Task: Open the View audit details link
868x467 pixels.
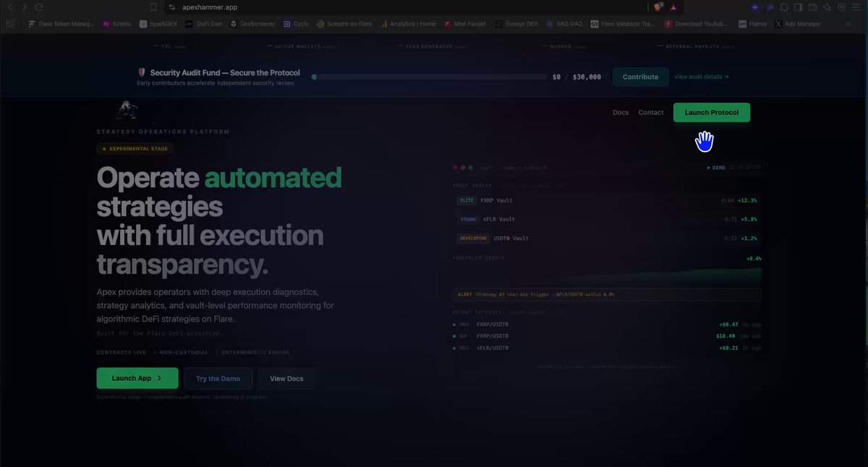Action: point(702,77)
